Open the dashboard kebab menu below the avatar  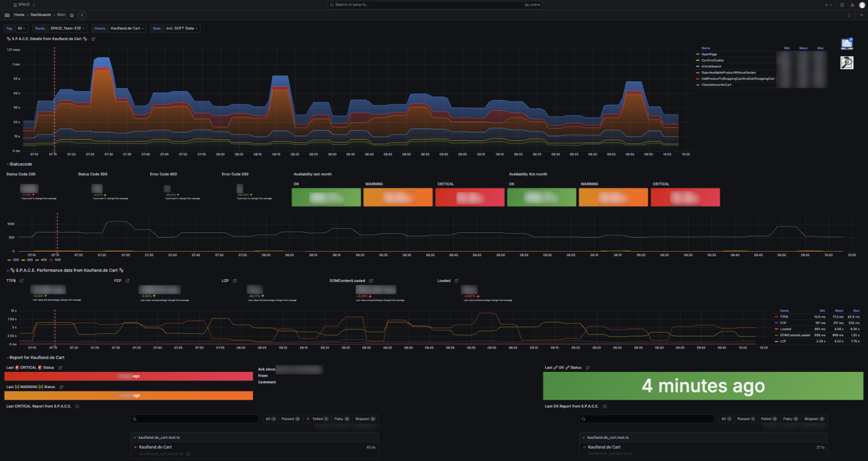[x=849, y=15]
